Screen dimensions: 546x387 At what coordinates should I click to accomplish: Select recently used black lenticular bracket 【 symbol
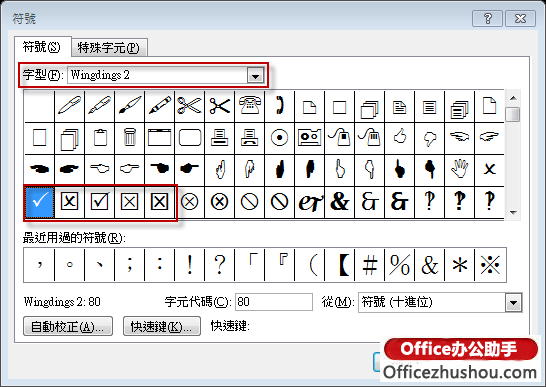click(x=340, y=265)
